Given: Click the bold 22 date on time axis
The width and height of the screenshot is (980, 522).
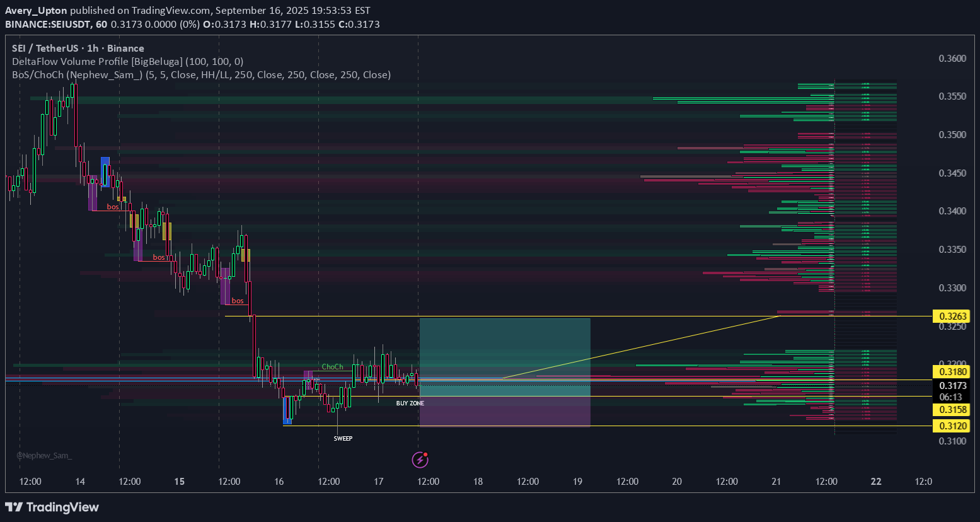Looking at the screenshot, I should point(876,482).
